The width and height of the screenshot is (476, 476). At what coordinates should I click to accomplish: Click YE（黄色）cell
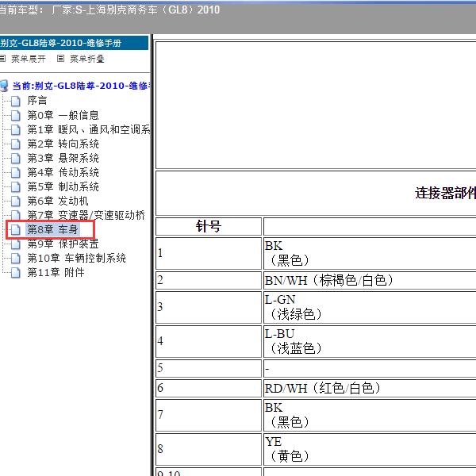[x=370, y=449]
